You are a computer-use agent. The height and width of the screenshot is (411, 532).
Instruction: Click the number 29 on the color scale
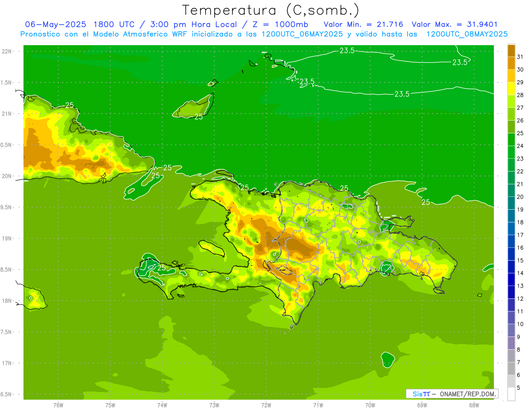tap(520, 82)
